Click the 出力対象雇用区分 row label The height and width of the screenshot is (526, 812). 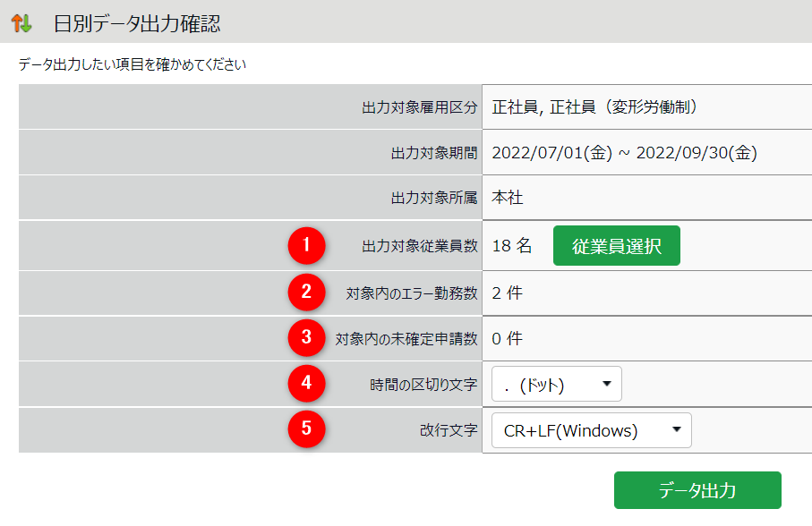419,107
